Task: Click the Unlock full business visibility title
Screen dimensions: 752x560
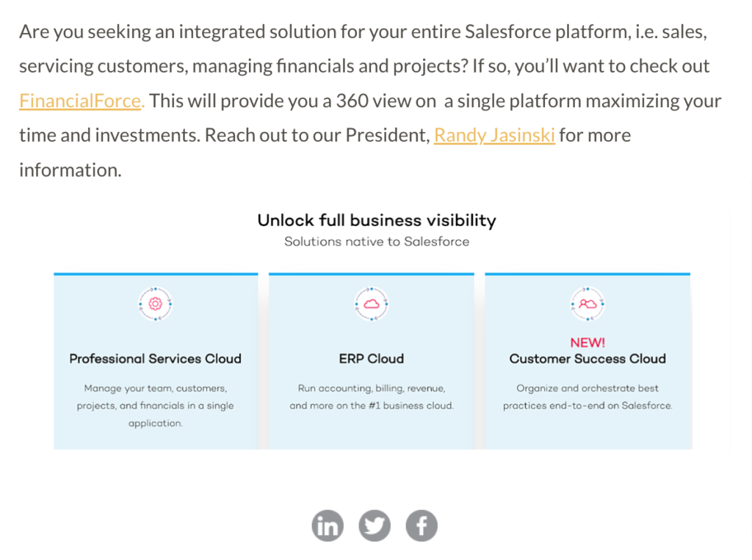Action: pyautogui.click(x=377, y=220)
